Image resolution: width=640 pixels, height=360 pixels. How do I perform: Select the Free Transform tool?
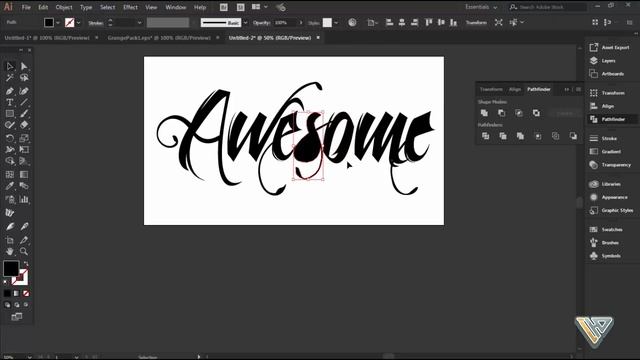click(x=24, y=150)
